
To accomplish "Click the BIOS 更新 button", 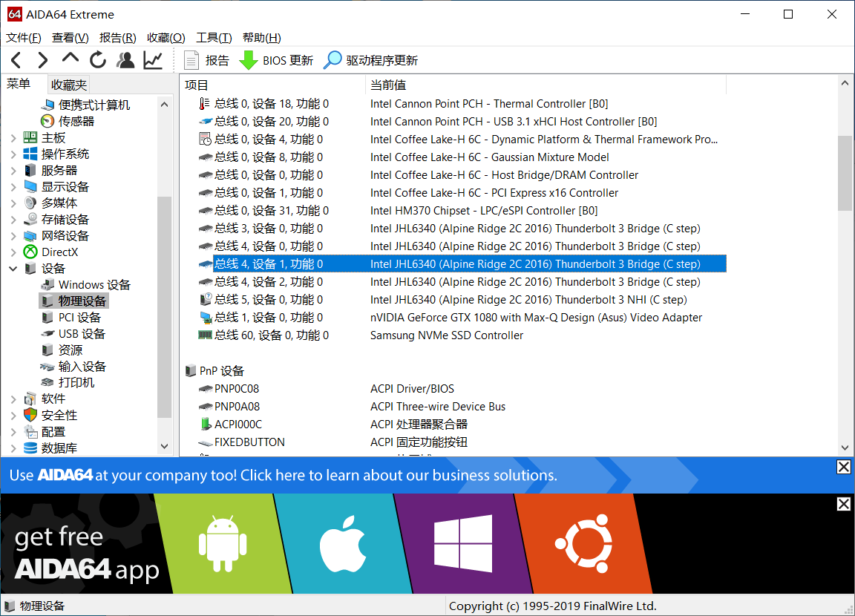I will (x=276, y=61).
